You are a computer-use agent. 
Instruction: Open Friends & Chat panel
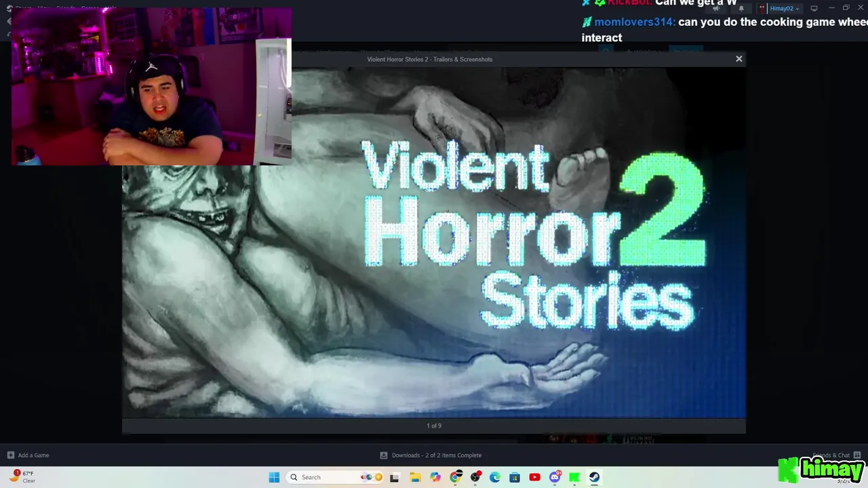coord(836,455)
